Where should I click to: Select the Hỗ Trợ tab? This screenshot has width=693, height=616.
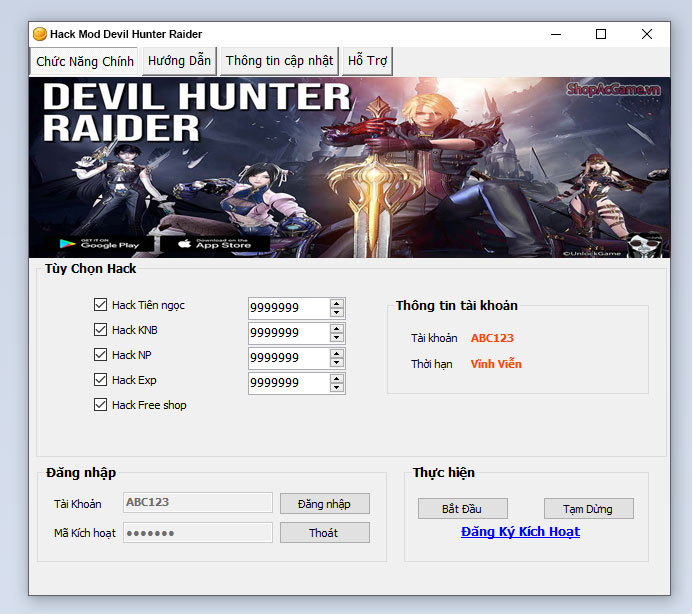[367, 61]
